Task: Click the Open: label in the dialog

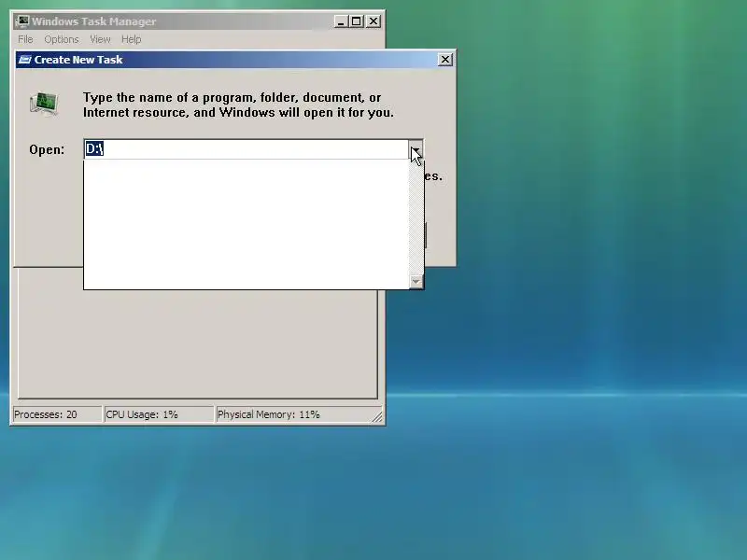Action: pos(47,149)
